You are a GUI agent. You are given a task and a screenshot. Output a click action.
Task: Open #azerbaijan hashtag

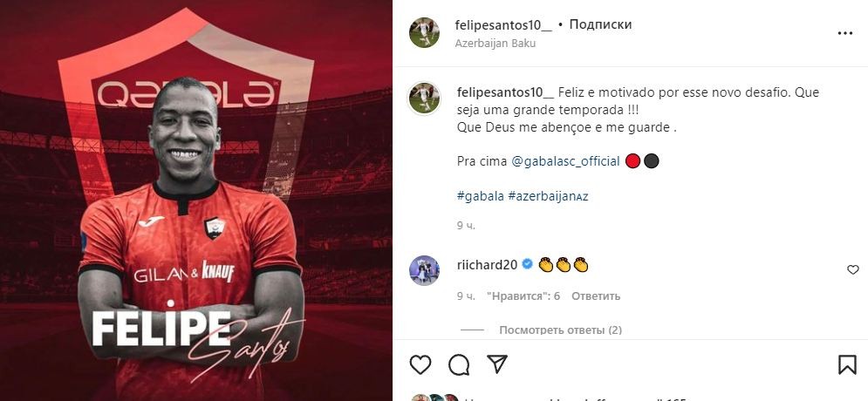point(548,196)
